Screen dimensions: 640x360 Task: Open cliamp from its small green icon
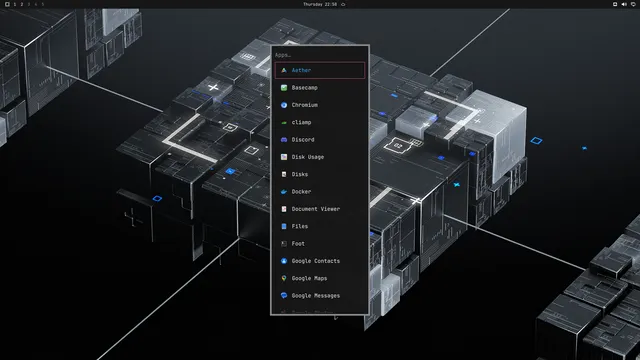click(284, 122)
